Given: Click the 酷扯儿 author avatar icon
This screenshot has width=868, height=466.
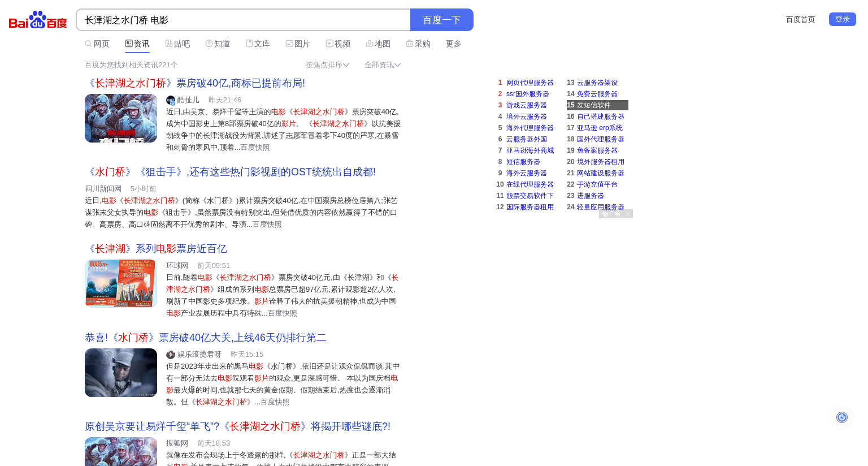Looking at the screenshot, I should click(171, 100).
